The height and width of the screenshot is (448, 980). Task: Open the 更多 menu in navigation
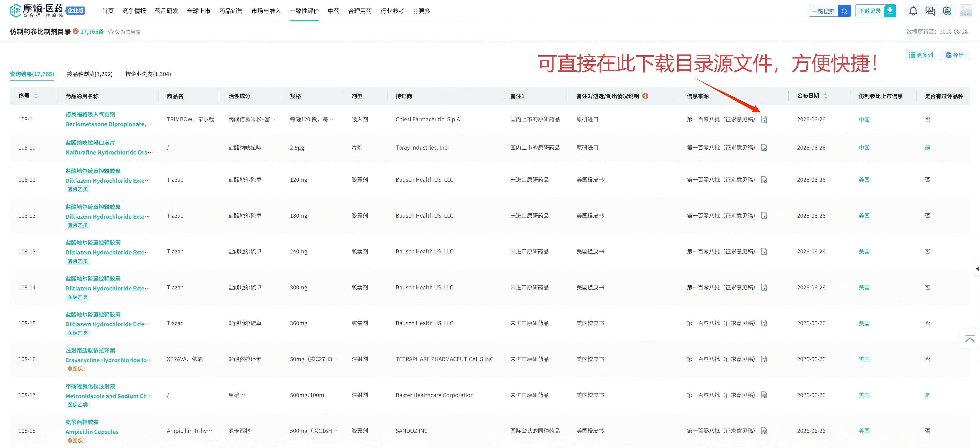[422, 11]
